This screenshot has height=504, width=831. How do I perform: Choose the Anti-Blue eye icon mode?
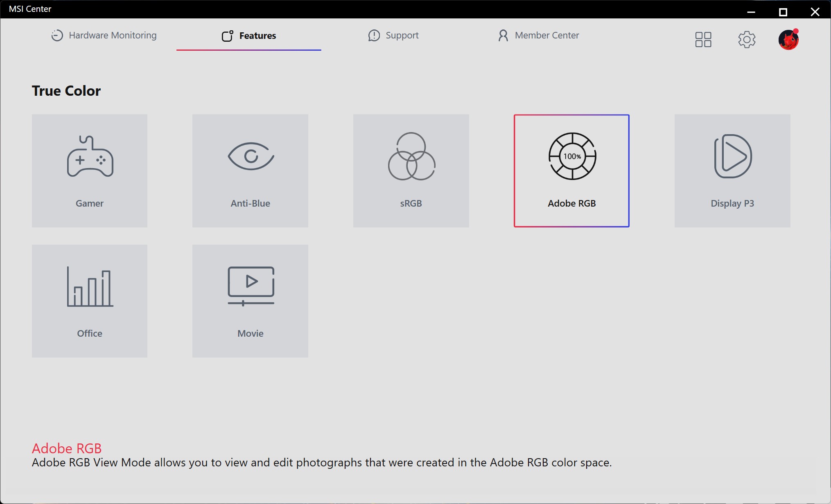click(x=251, y=156)
